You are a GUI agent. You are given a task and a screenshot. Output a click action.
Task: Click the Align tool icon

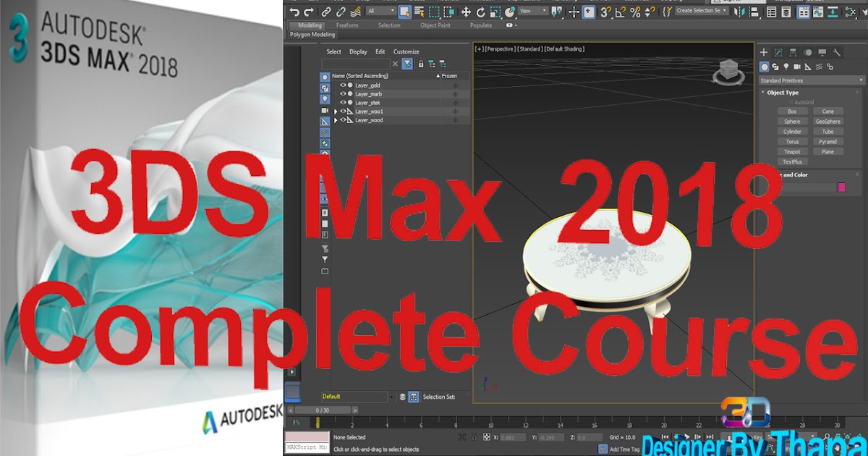754,12
